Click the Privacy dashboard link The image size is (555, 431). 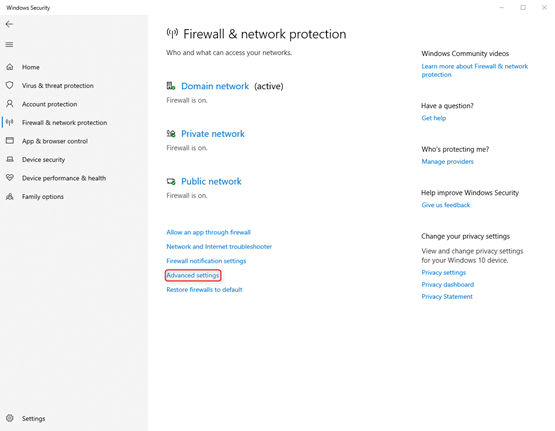[448, 285]
